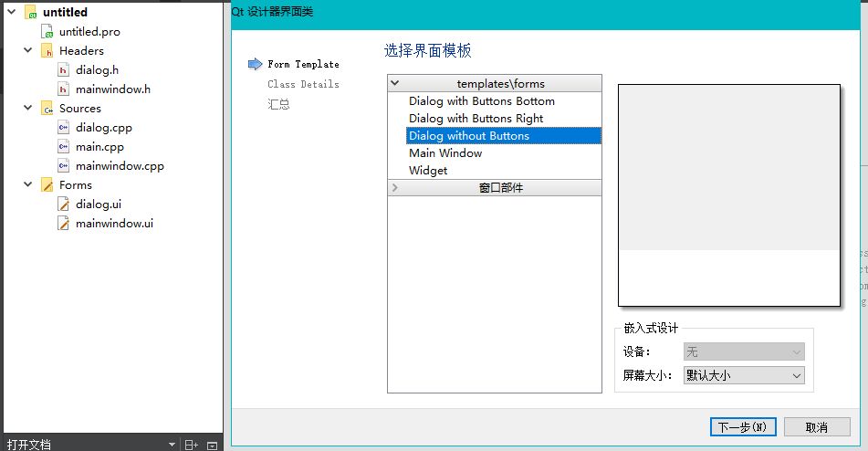Select Dialog with Buttons Bottom template

(481, 101)
